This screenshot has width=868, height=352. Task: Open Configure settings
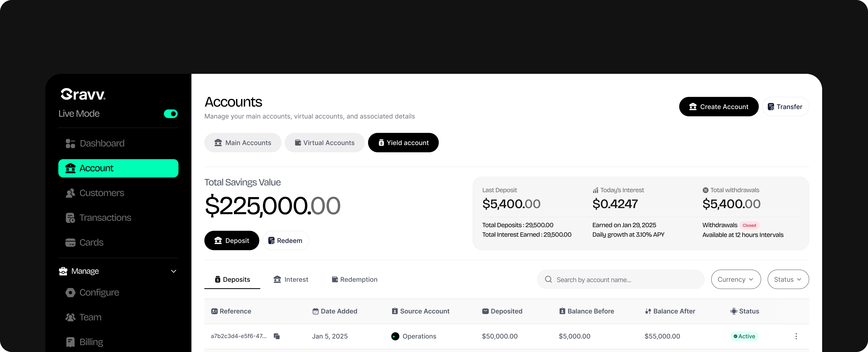click(99, 292)
